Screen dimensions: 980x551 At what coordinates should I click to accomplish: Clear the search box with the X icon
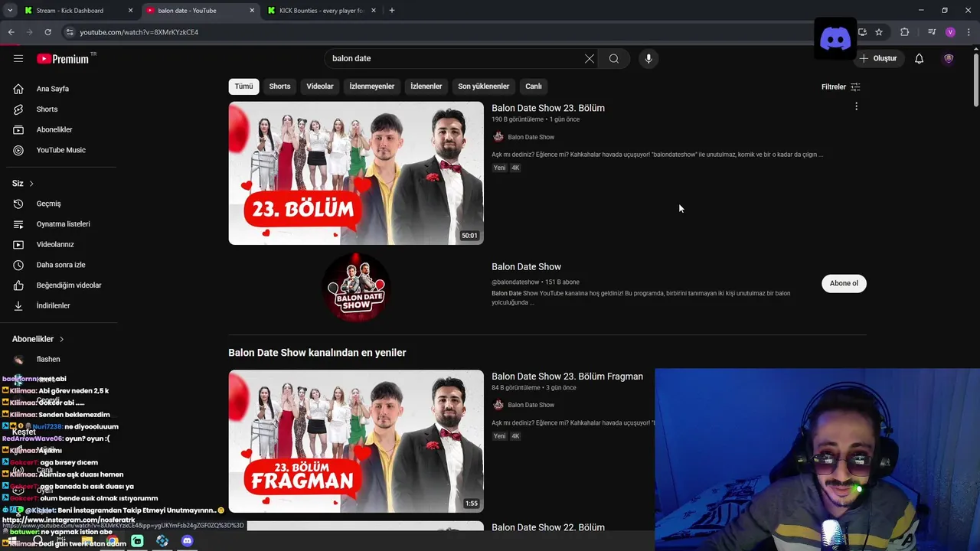pyautogui.click(x=590, y=58)
